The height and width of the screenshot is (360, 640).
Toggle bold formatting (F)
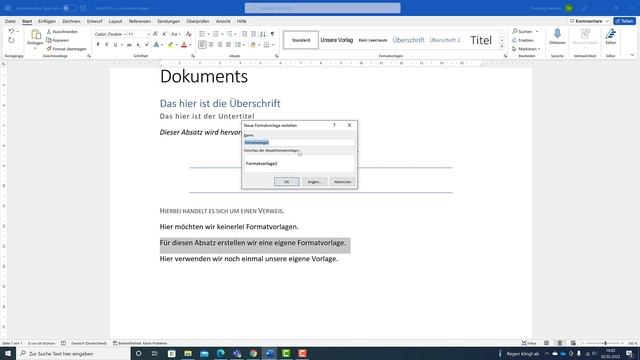pos(98,44)
